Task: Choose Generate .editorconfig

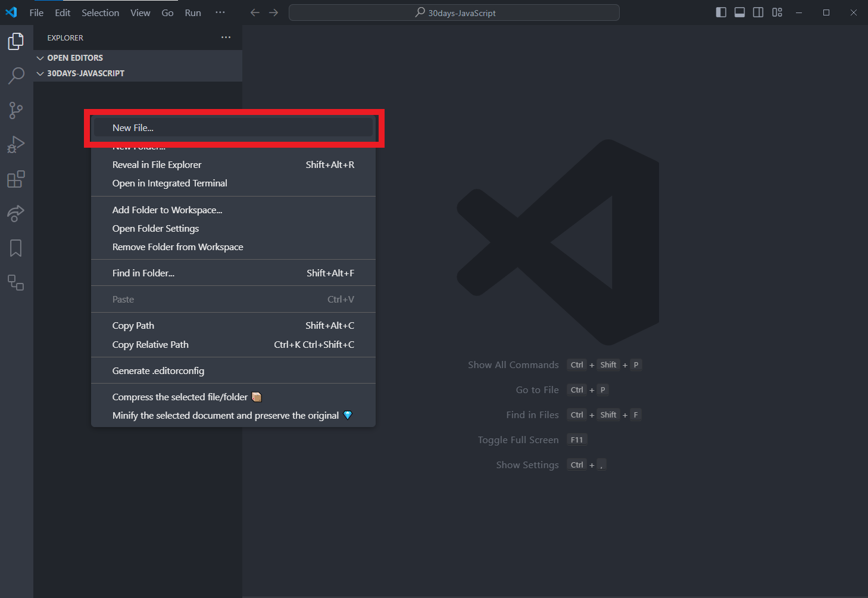Action: click(x=233, y=371)
